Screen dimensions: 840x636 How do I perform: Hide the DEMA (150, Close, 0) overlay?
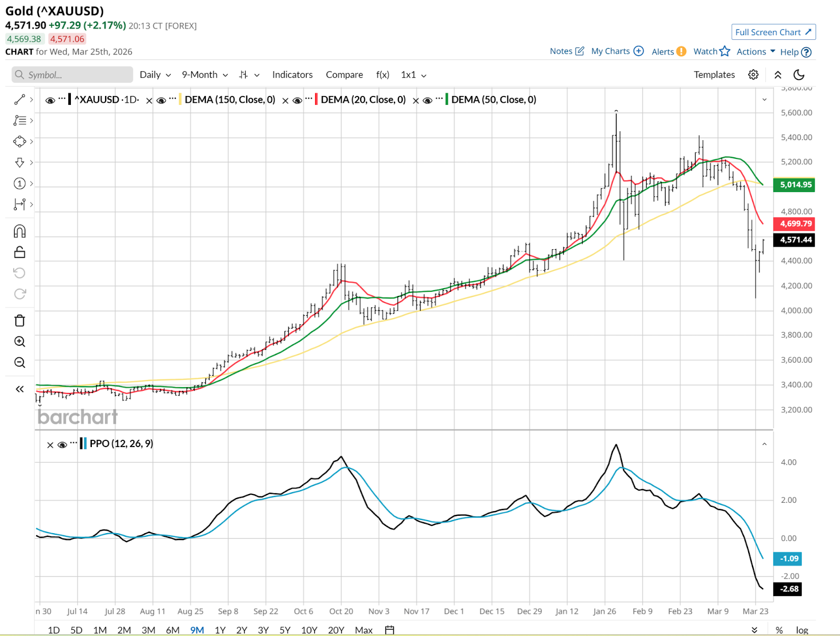click(x=161, y=100)
